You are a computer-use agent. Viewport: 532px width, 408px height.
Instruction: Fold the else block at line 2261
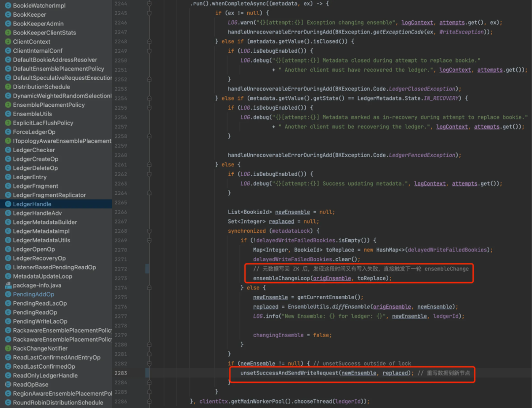coord(149,164)
